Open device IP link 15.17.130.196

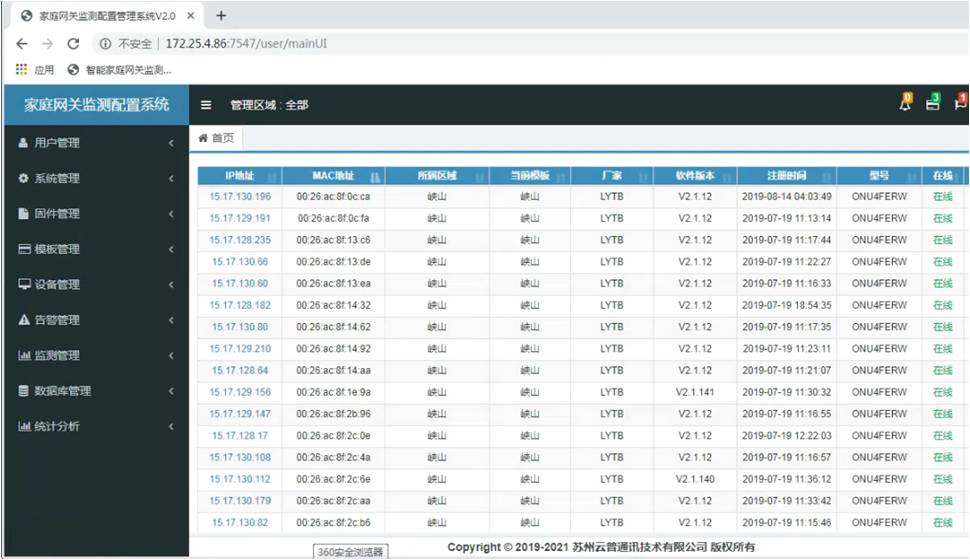(x=240, y=196)
